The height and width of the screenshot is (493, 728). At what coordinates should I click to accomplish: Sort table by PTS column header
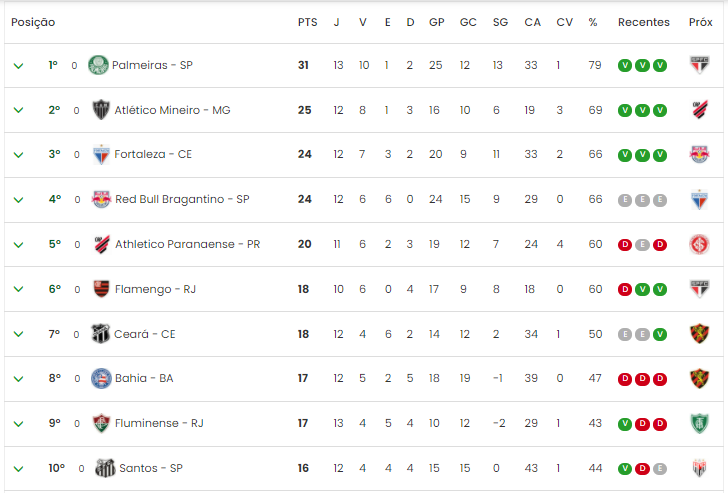click(307, 22)
